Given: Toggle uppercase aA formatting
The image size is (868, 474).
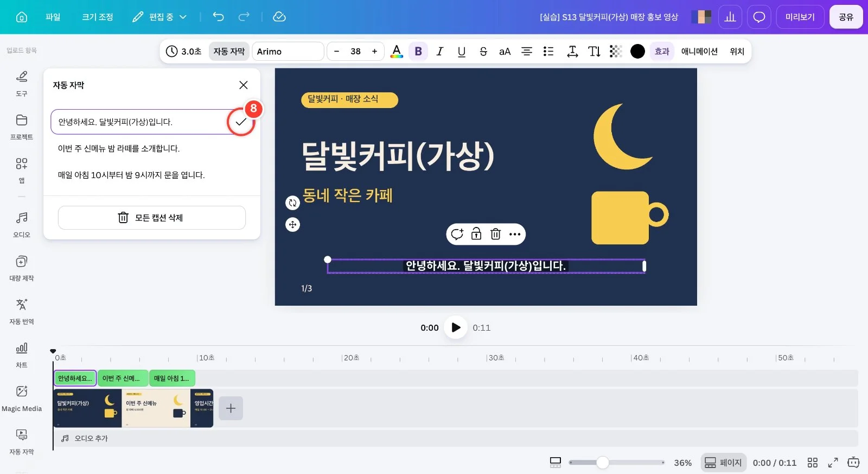Looking at the screenshot, I should click(x=505, y=51).
